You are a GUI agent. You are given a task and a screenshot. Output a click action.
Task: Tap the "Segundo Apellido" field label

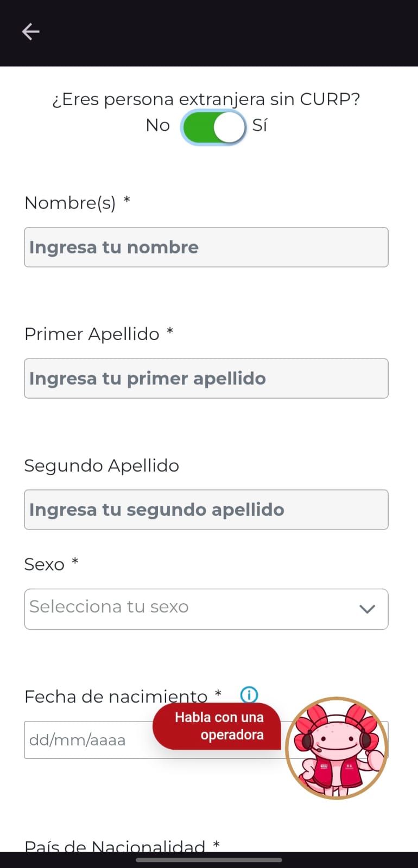(x=102, y=466)
